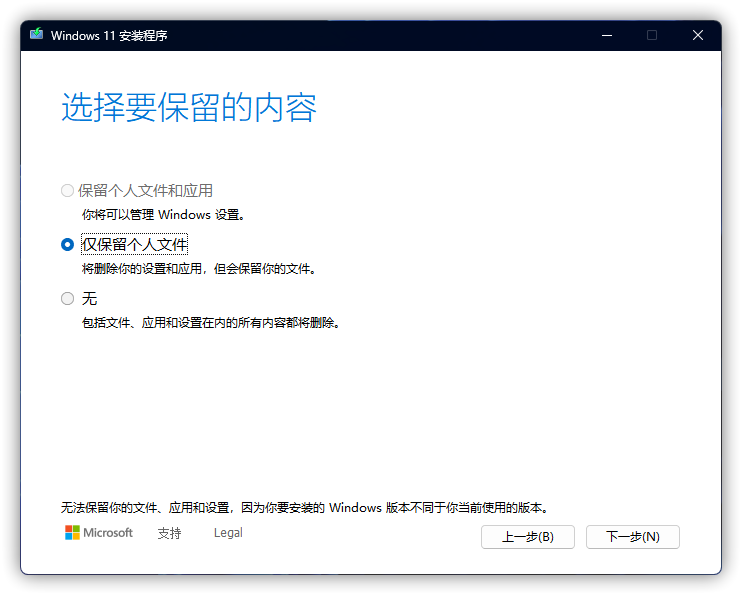Click the 保留个人文件和应用 label text
742x595 pixels.
[146, 190]
